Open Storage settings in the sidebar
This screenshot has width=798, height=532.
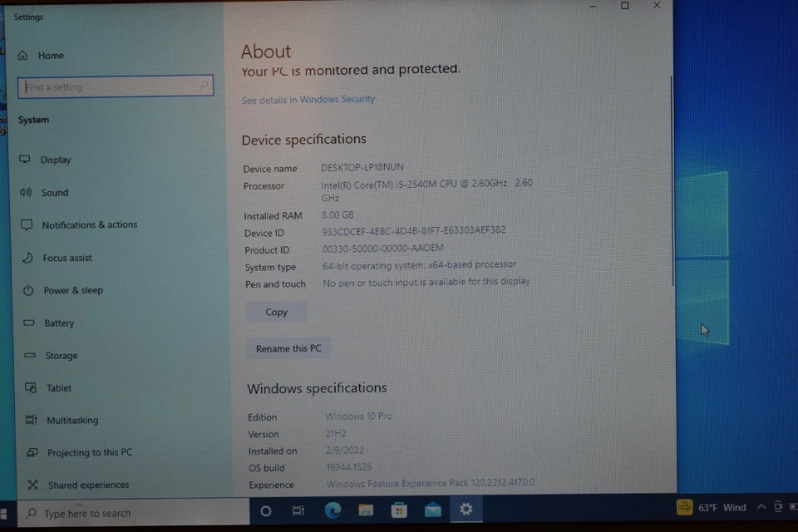point(62,355)
